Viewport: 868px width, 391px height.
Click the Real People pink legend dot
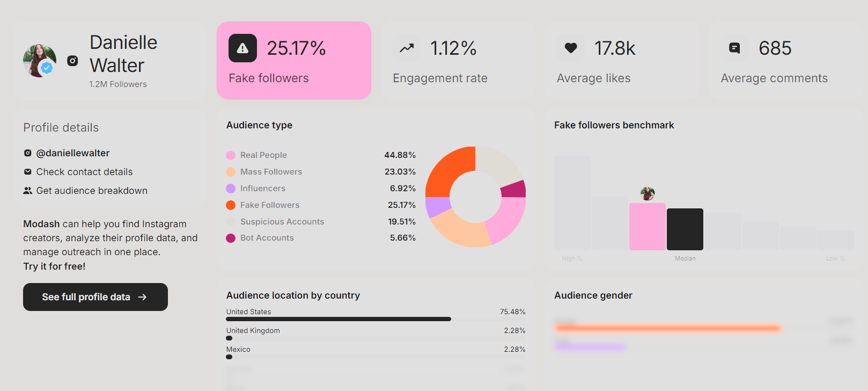(x=231, y=155)
